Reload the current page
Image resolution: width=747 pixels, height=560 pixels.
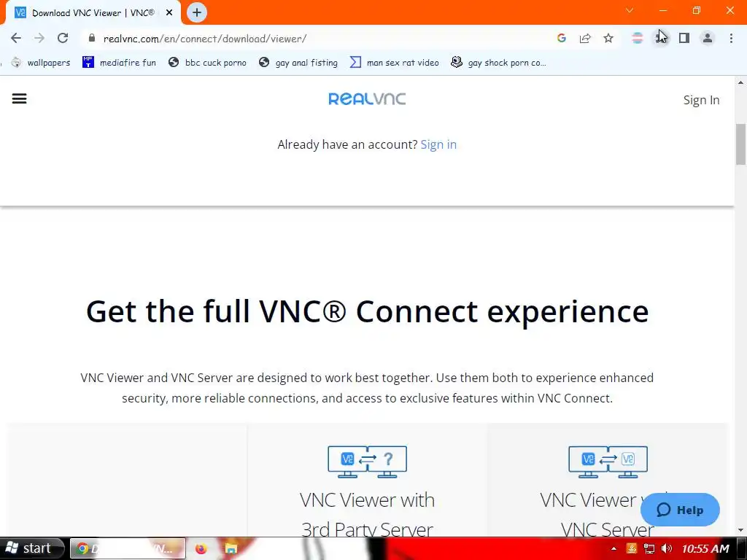(63, 38)
